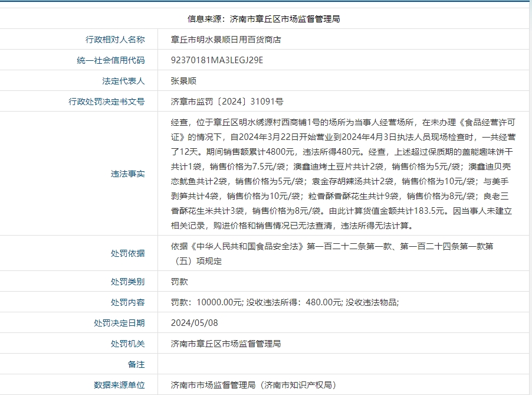The height and width of the screenshot is (395, 532).
Task: Select the label '数据来源单位'
Action: [x=119, y=385]
